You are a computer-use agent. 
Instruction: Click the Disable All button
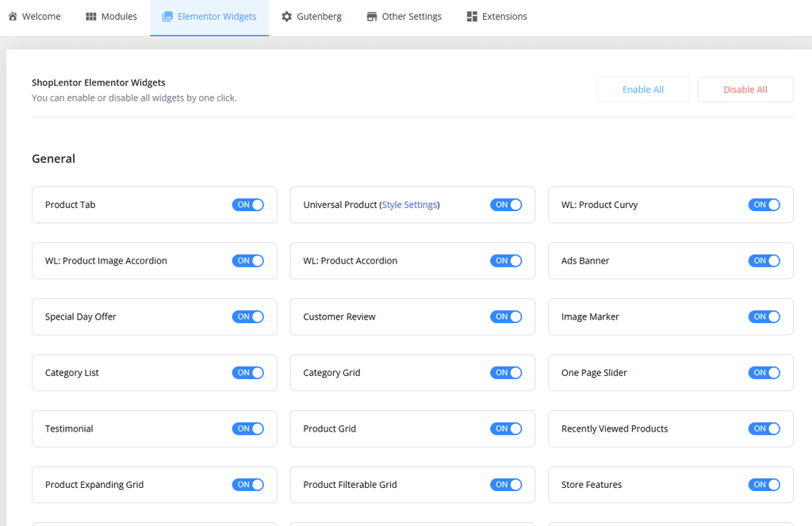tap(745, 90)
